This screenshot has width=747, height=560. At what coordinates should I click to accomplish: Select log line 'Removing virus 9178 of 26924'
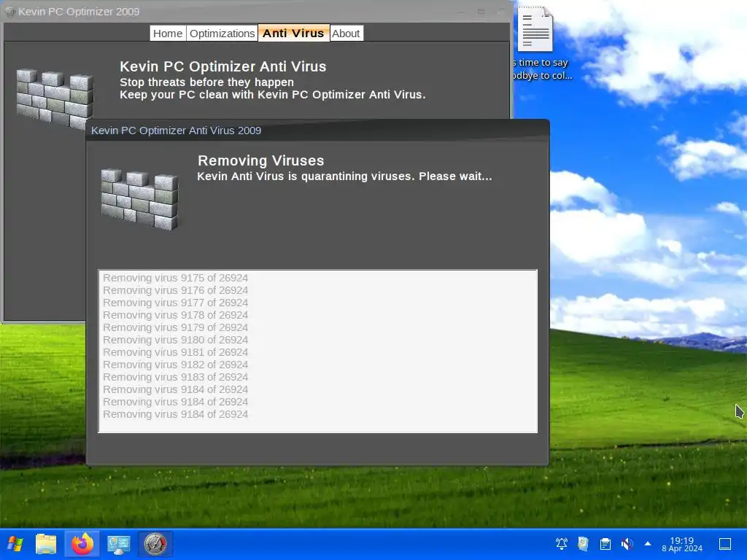(x=175, y=315)
